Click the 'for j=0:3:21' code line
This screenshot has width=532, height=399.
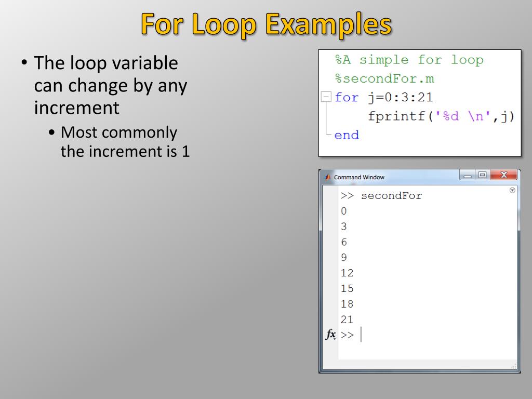tap(384, 97)
